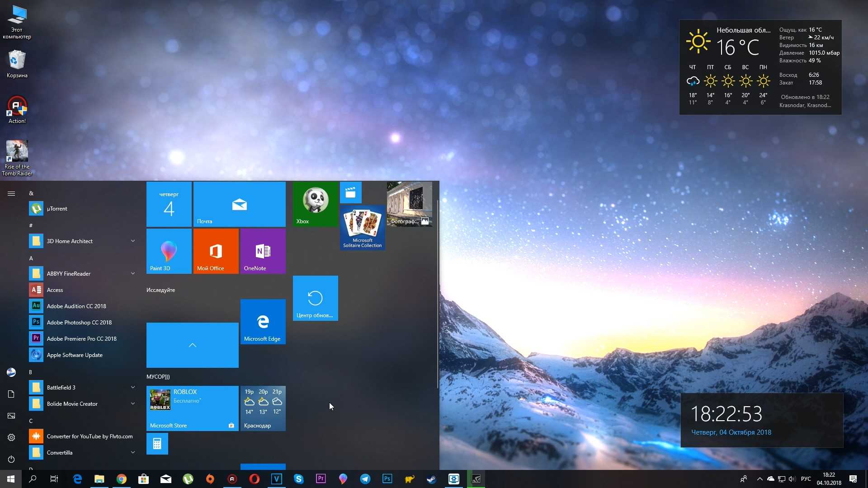
Task: Open OneDrive cloud tray icon
Action: (x=771, y=479)
